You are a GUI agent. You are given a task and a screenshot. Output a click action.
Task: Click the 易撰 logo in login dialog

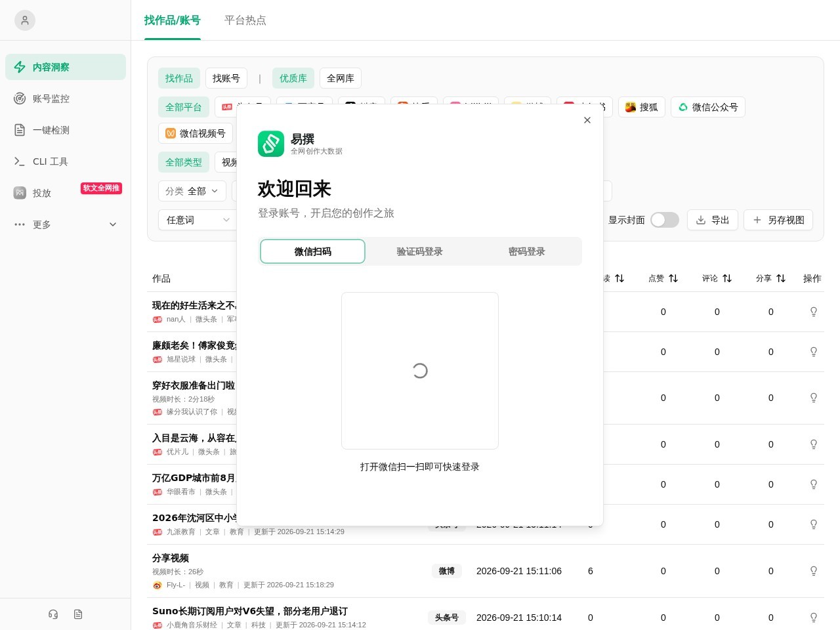click(x=271, y=144)
